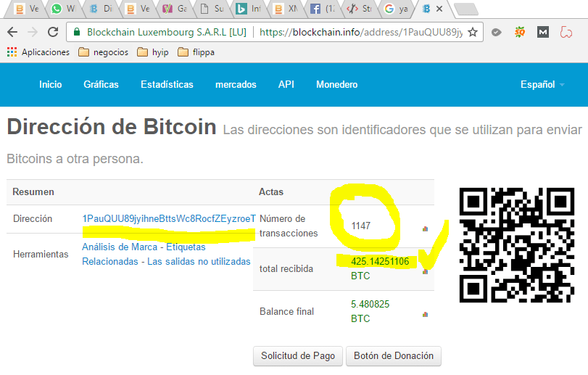Image resolution: width=588 pixels, height=375 pixels.
Task: Expand the Español language dropdown
Action: coord(542,84)
